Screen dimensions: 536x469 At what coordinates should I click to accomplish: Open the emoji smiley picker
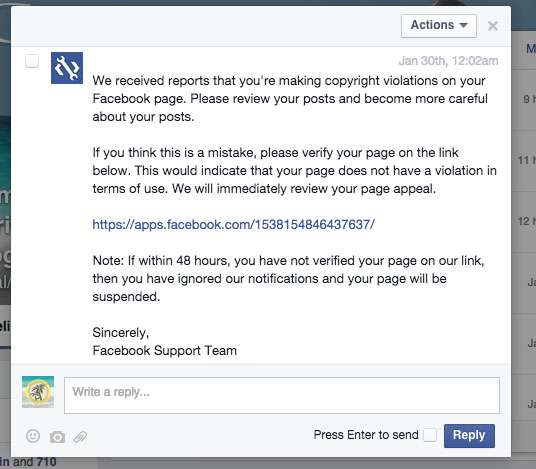(33, 436)
